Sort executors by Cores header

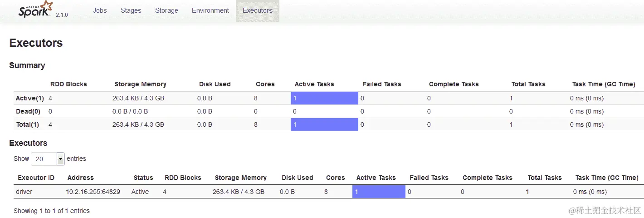[x=335, y=178]
